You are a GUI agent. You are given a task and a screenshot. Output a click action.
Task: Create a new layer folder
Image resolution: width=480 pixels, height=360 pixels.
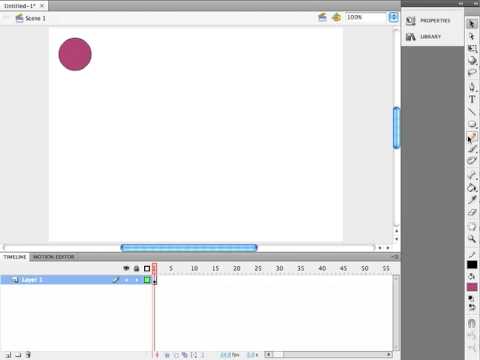tap(18, 355)
